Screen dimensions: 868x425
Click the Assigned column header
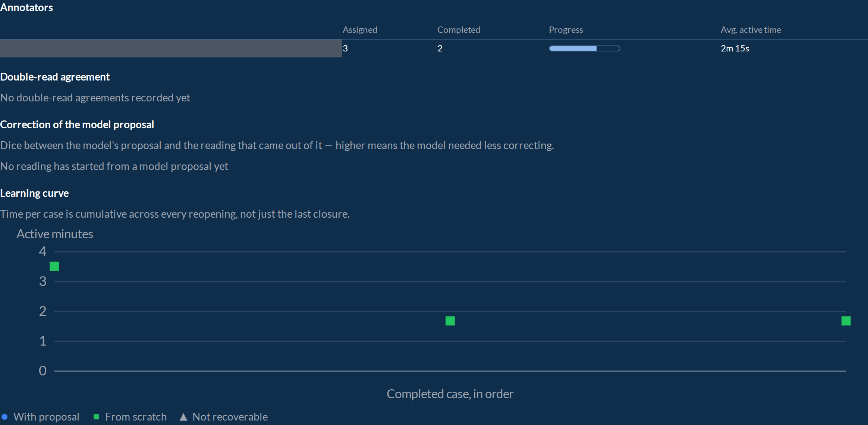point(360,30)
